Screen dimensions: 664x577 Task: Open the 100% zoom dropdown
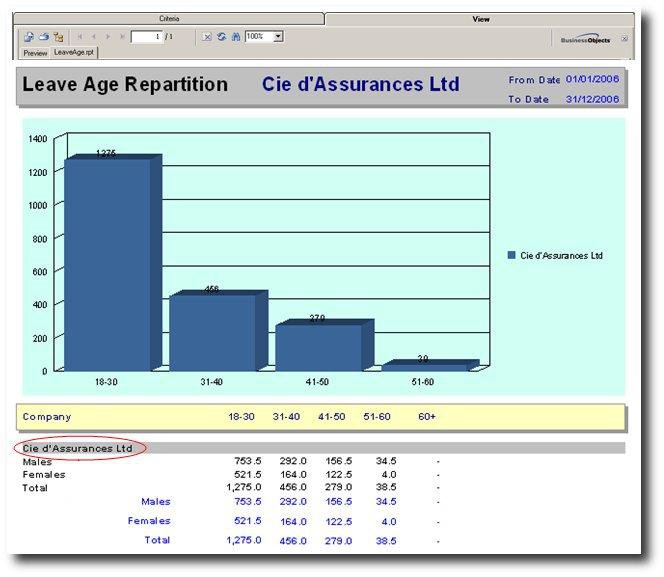pos(278,37)
